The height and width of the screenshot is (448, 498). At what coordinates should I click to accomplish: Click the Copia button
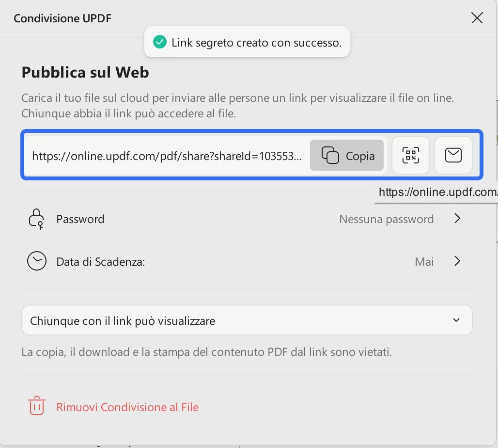click(347, 155)
